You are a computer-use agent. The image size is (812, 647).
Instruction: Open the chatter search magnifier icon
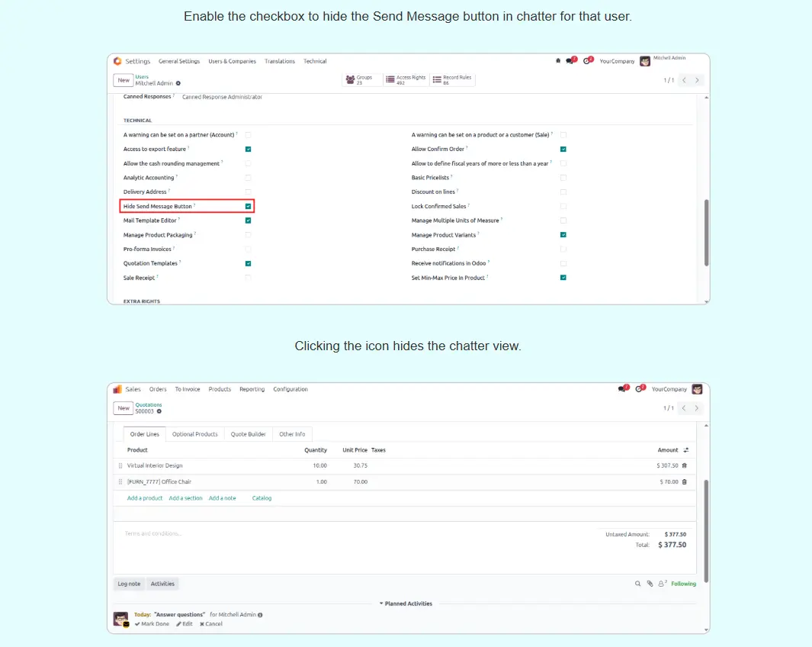click(637, 584)
